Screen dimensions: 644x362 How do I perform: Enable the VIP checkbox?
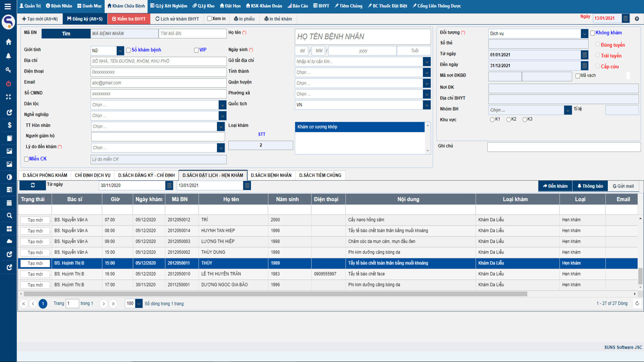tap(196, 50)
